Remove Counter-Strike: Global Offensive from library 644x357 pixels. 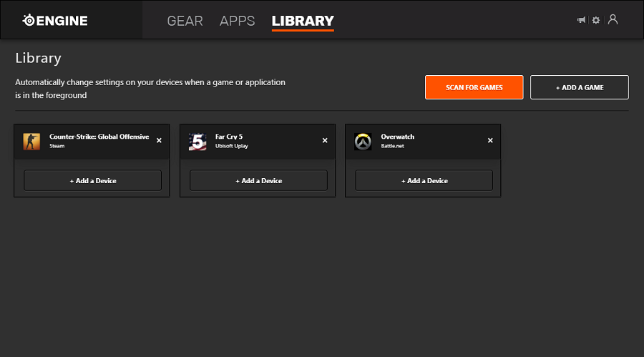159,140
